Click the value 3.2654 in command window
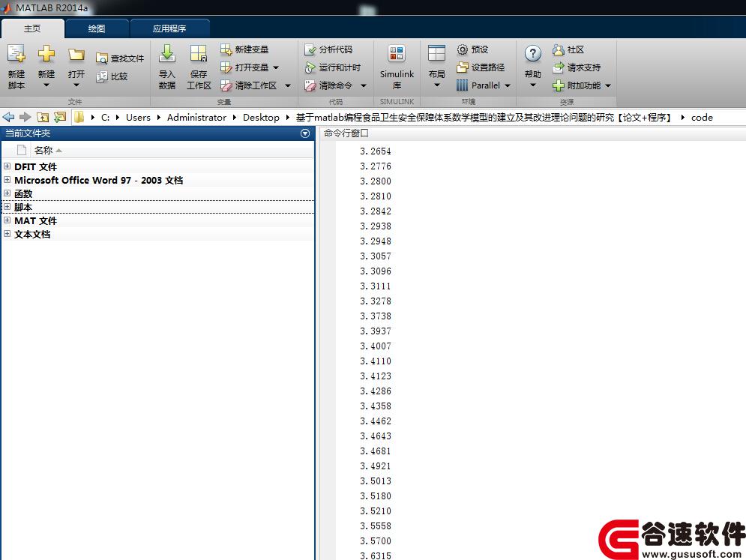 376,151
